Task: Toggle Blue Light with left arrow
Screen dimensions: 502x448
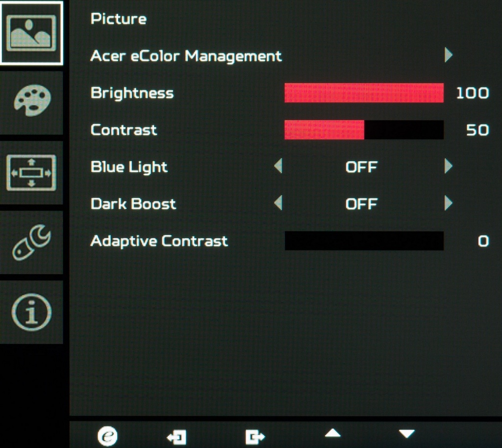Action: point(278,166)
